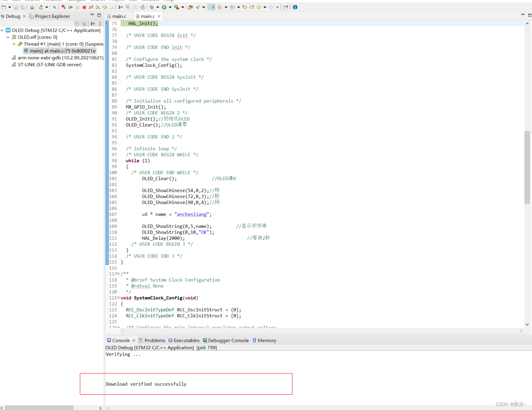Viewport: 532px width, 410px height.
Task: Click the Suspend debug icon
Action: (77, 7)
